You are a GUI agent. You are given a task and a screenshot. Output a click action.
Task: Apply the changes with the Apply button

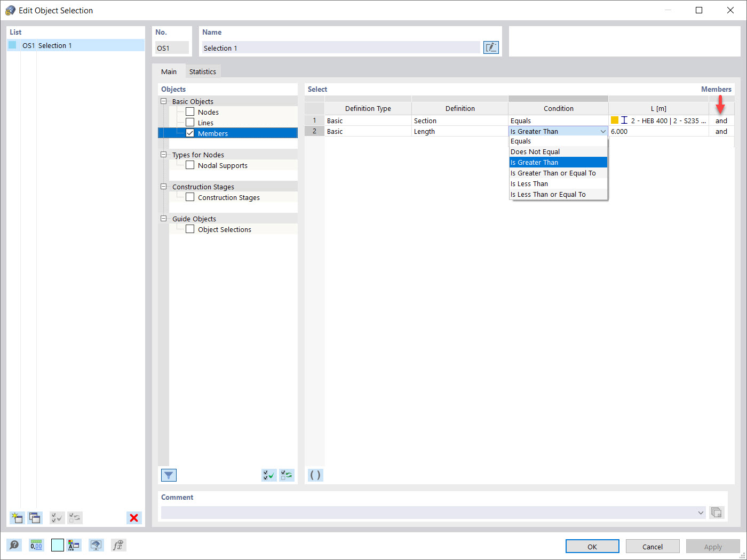[713, 546]
